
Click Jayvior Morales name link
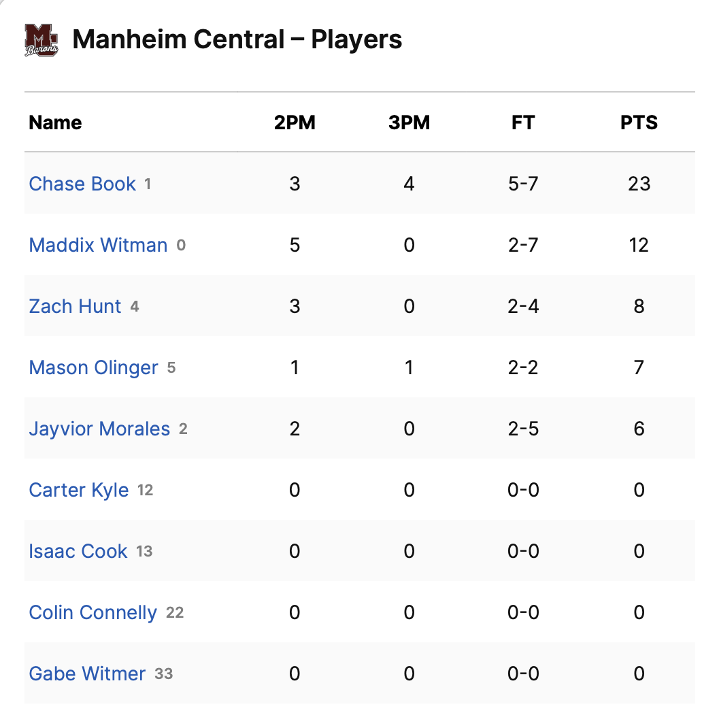(99, 429)
